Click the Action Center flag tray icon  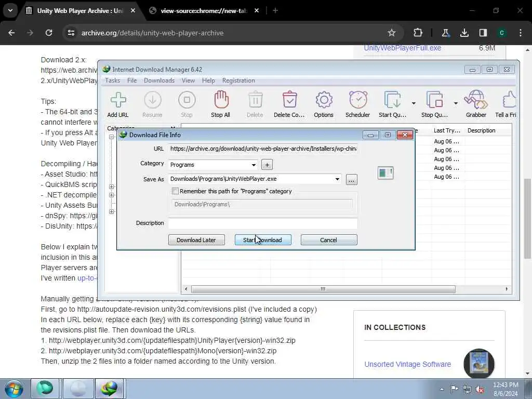point(454,389)
